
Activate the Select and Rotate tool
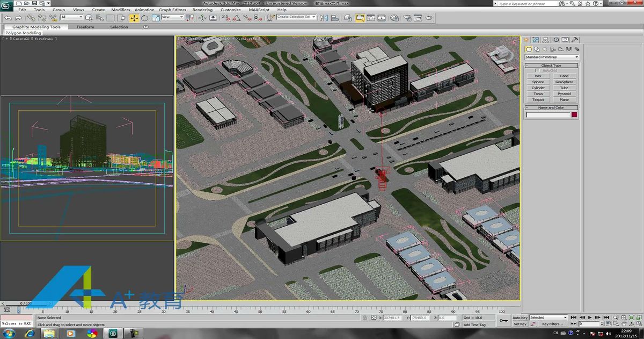tap(145, 18)
